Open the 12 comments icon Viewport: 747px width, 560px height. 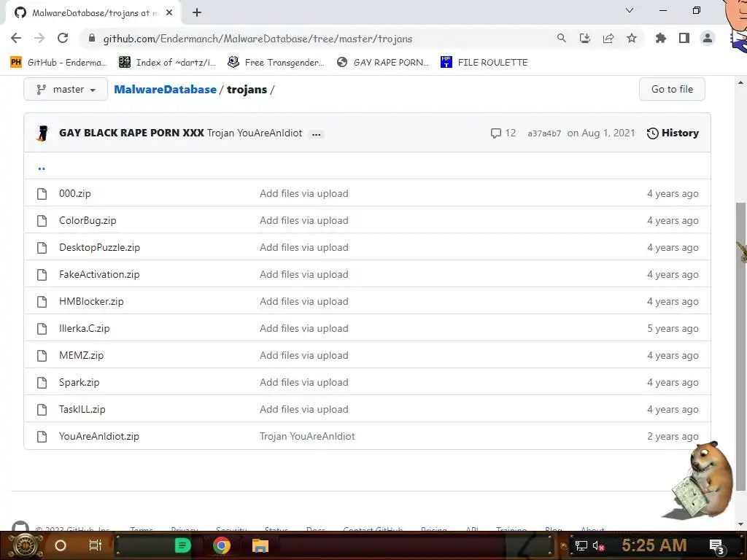[503, 133]
